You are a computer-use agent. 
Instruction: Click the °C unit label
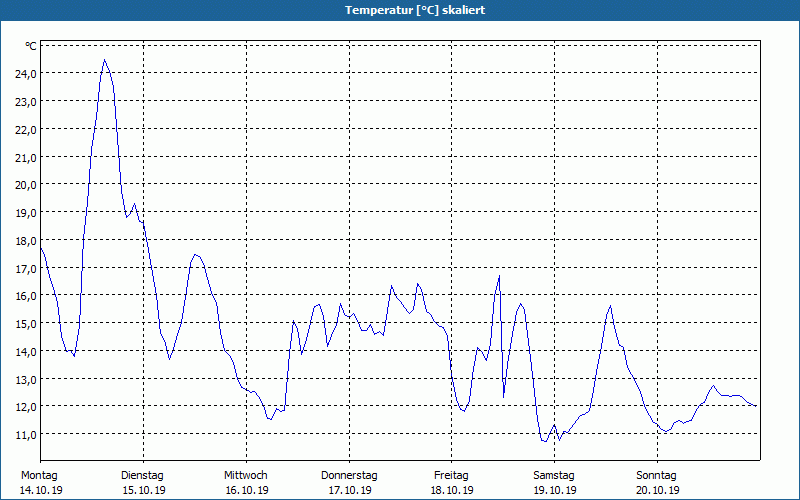(x=31, y=46)
